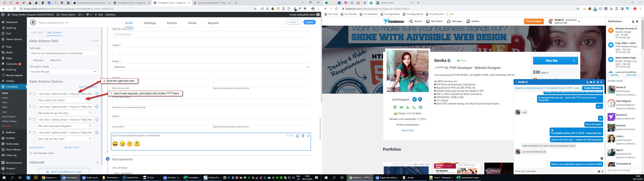Uncheck Use separate values
Image resolution: width=644 pixels, height=181 pixels.
[31, 153]
